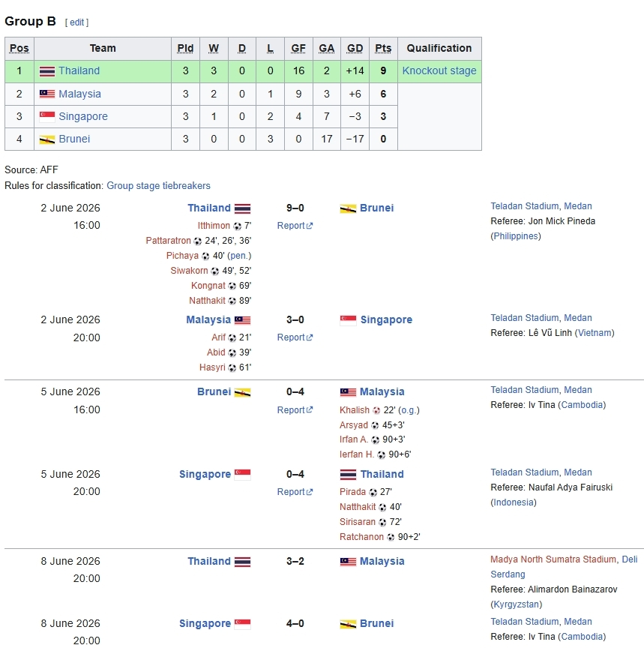Click the Brunei flag icon in standings table

coord(47,139)
